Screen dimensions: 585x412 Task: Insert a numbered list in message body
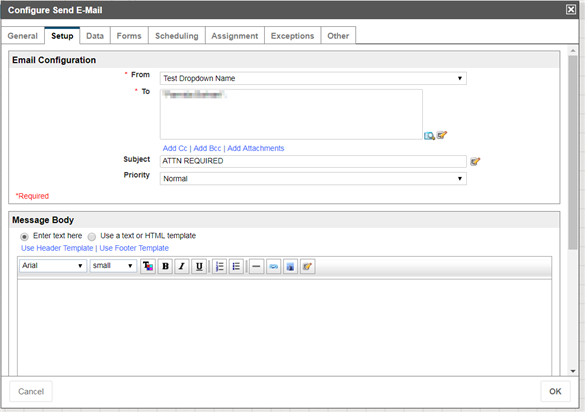(220, 266)
